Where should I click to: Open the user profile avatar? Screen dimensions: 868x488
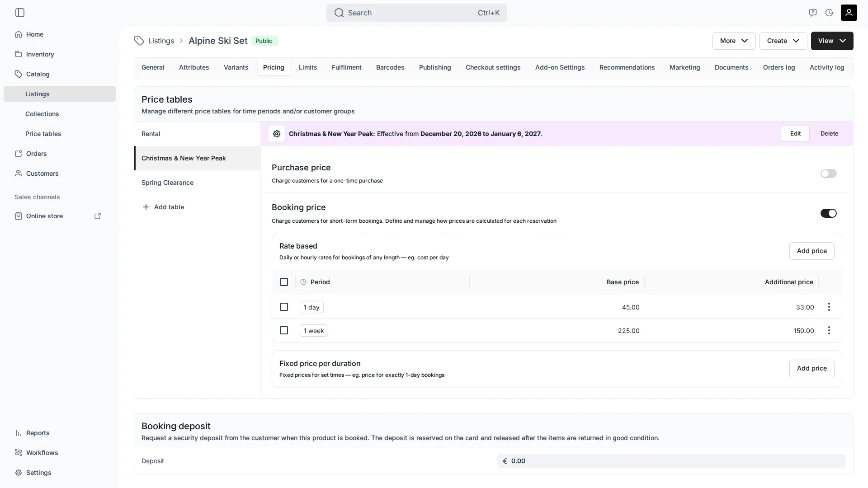[849, 13]
